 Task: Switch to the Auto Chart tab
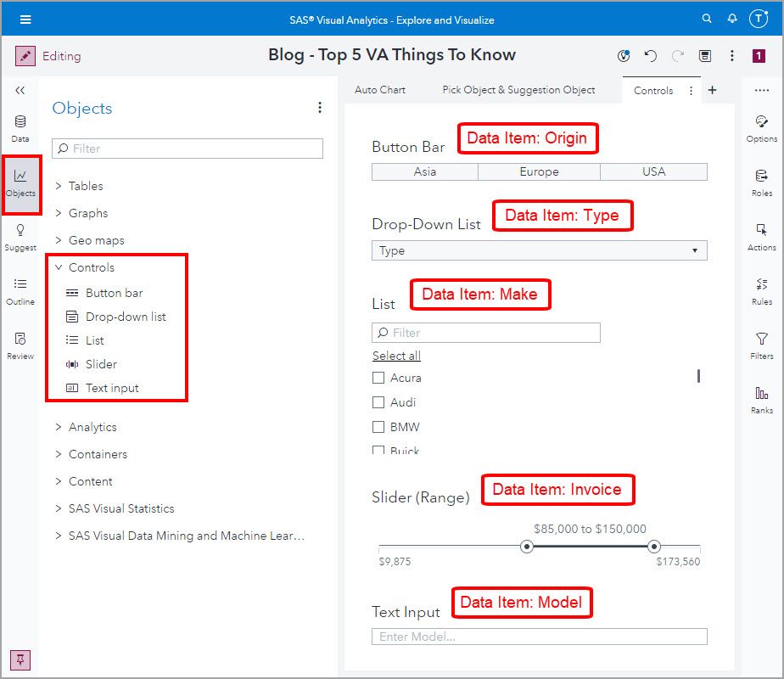pyautogui.click(x=380, y=89)
